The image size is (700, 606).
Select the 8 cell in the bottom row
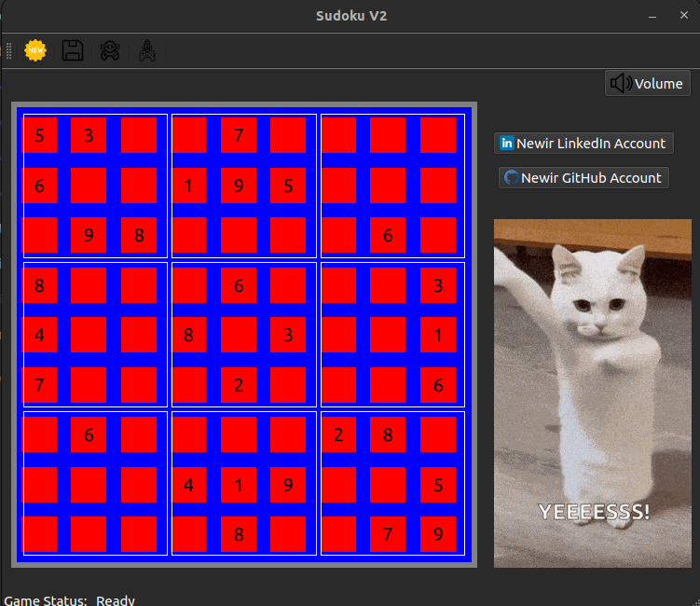[x=239, y=534]
